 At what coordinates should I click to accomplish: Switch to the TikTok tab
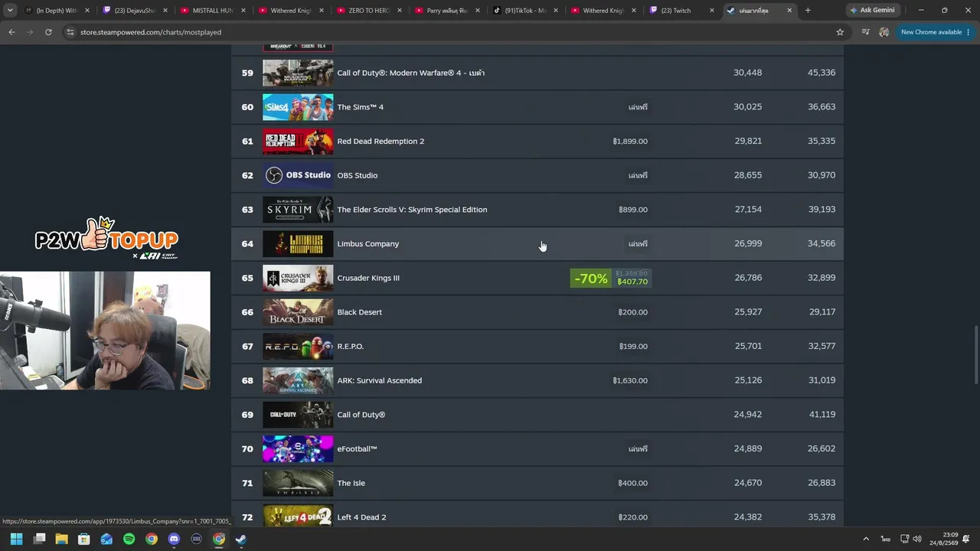tap(525, 11)
